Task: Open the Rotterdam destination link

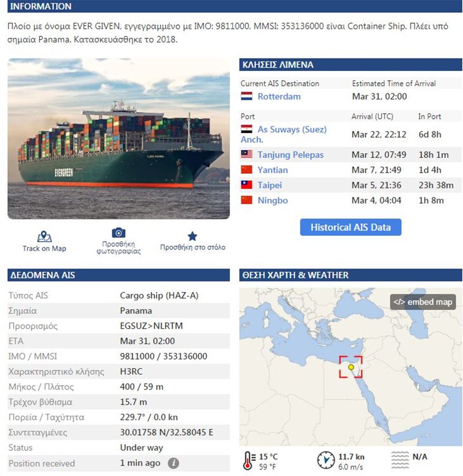Action: (x=279, y=96)
